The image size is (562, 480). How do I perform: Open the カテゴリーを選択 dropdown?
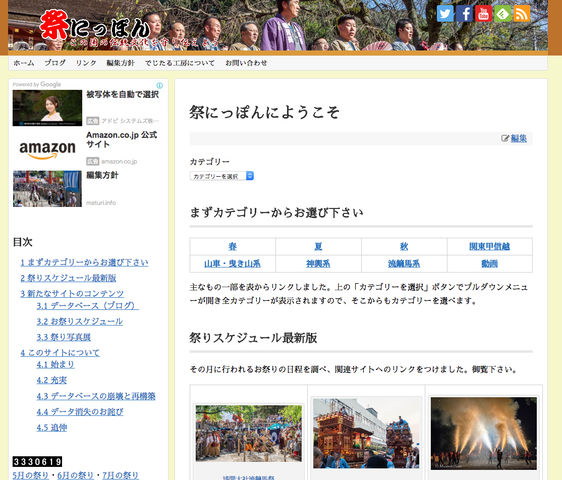[x=222, y=176]
